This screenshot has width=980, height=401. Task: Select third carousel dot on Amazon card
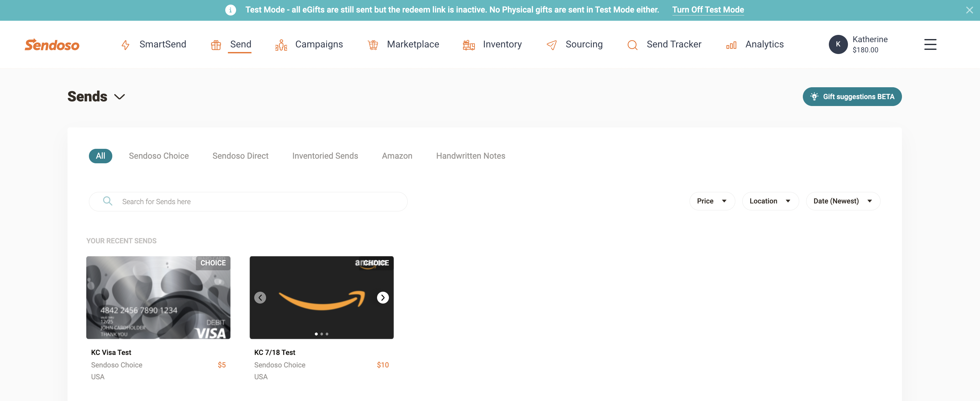pyautogui.click(x=327, y=334)
